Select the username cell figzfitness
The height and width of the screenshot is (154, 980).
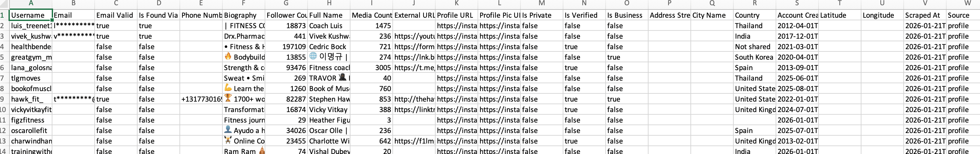(x=30, y=120)
